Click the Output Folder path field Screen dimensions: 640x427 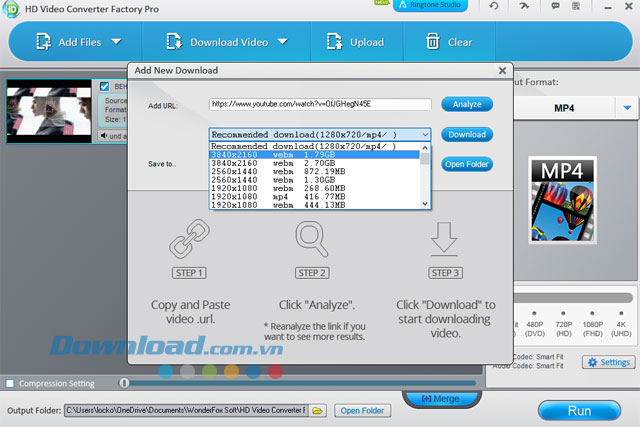(x=186, y=410)
